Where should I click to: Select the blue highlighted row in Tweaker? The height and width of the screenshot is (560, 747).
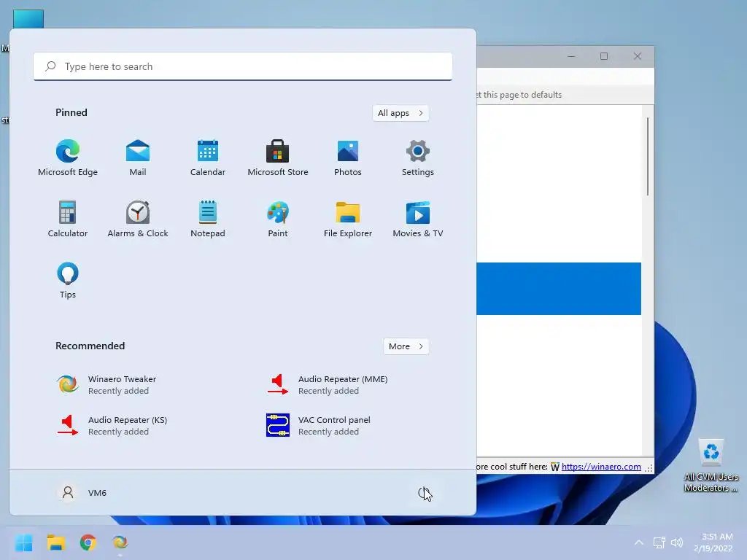(559, 289)
